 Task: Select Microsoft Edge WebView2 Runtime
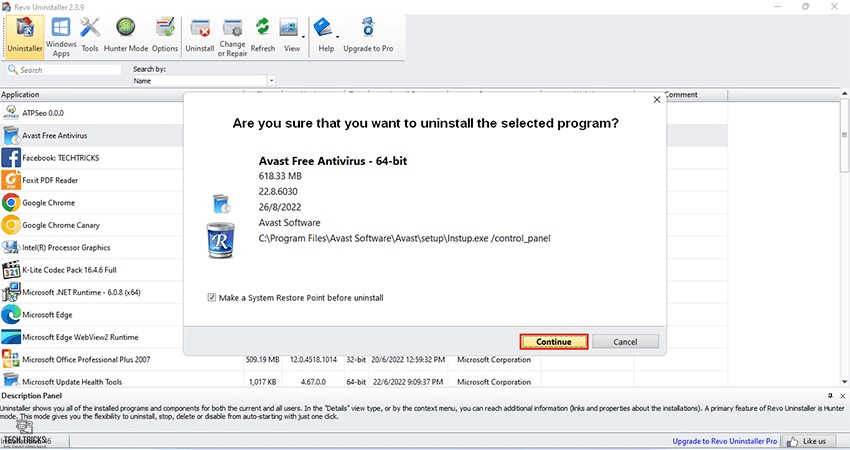[x=92, y=337]
